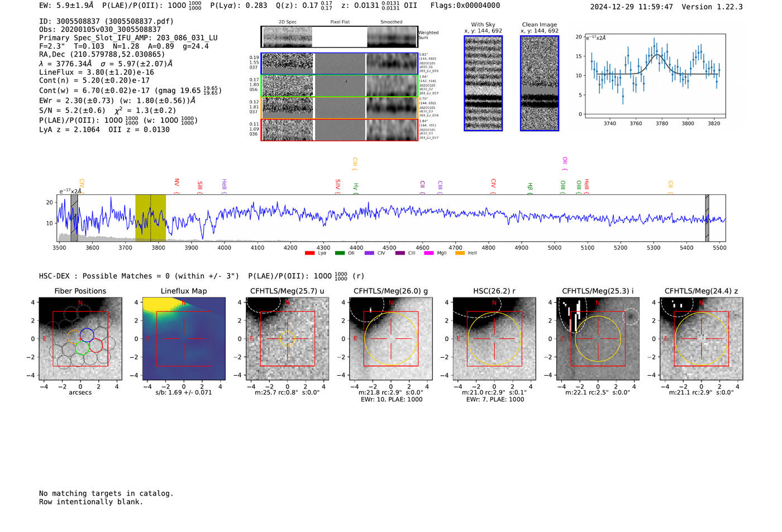Click the 'Primary Spec_Slot_IFU_AMP: 203_086_031_LU' line
The width and height of the screenshot is (782, 532).
128,38
